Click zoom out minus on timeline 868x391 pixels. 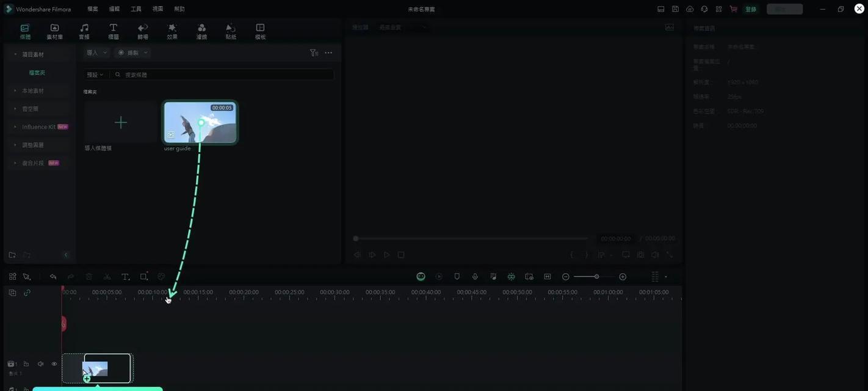[566, 277]
